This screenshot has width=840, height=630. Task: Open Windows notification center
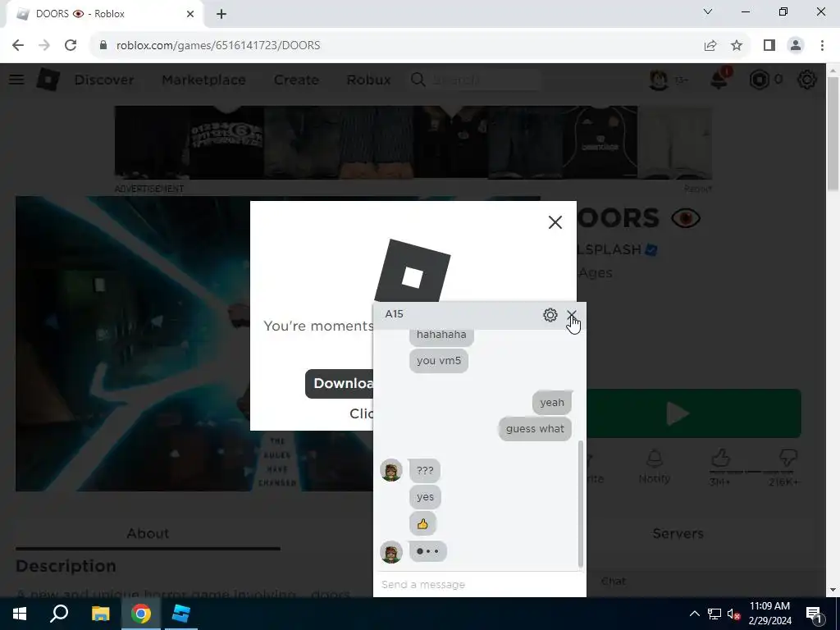click(x=814, y=614)
